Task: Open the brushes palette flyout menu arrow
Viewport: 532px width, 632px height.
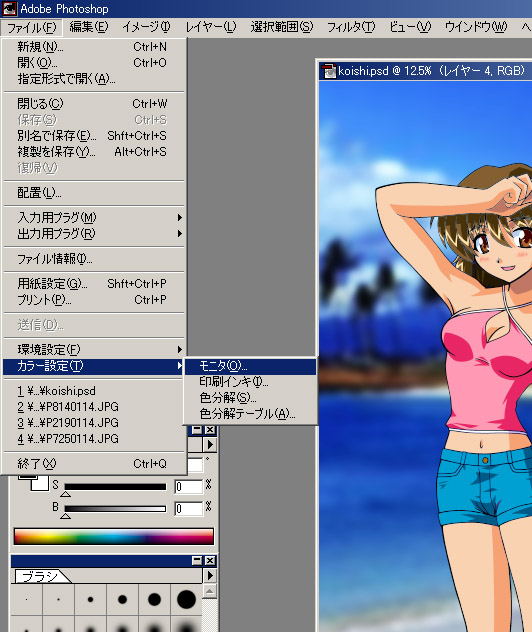Action: point(210,576)
